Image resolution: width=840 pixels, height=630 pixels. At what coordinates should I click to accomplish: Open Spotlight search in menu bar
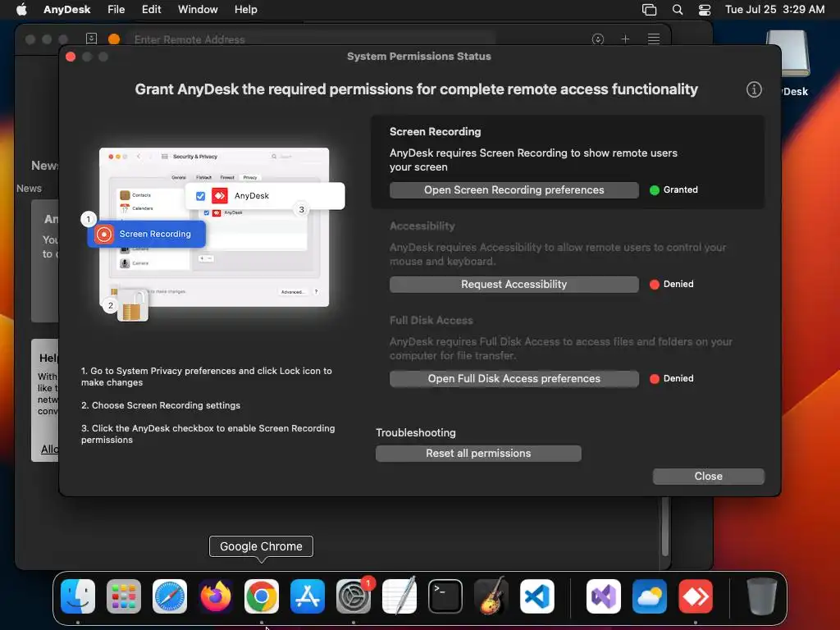pos(677,9)
